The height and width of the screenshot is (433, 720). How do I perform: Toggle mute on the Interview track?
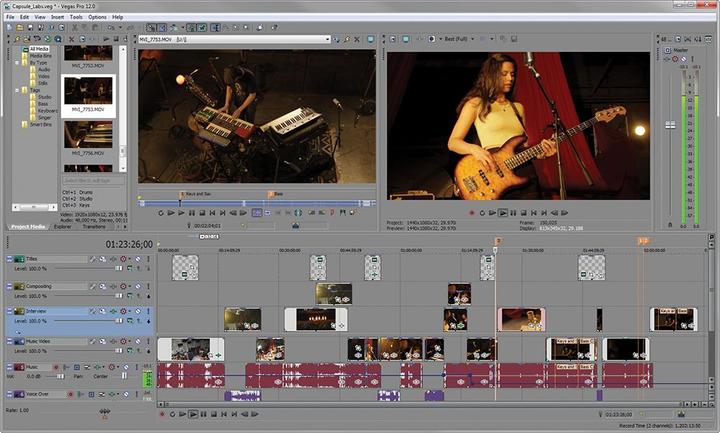tap(140, 313)
